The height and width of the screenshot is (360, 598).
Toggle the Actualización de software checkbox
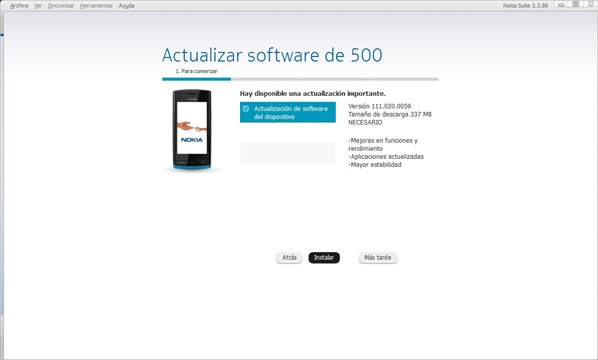[x=246, y=109]
